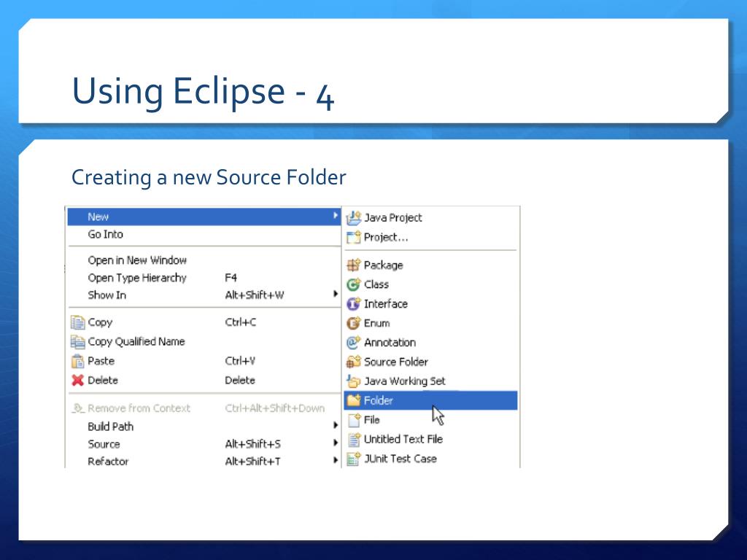Click the Alt+Shift+T shortcut text
The height and width of the screenshot is (560, 747).
(253, 461)
